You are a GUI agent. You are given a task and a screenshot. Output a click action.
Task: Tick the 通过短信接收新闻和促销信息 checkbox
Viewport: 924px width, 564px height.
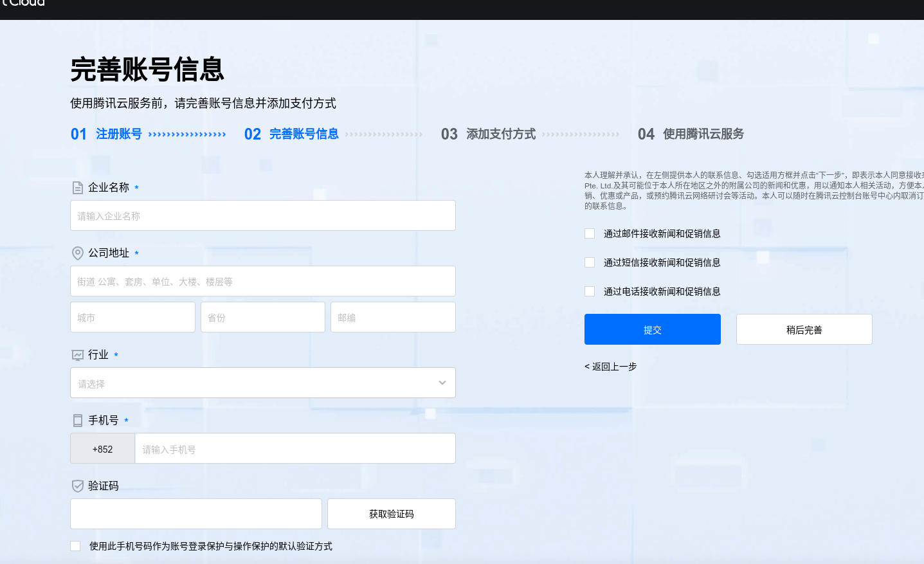coord(590,262)
